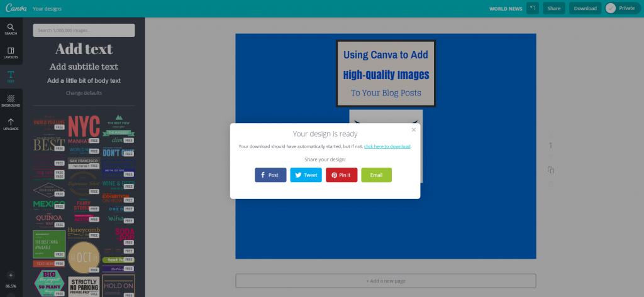Click the 'Using Canva to Add' canvas text
This screenshot has height=297, width=644.
pos(386,55)
